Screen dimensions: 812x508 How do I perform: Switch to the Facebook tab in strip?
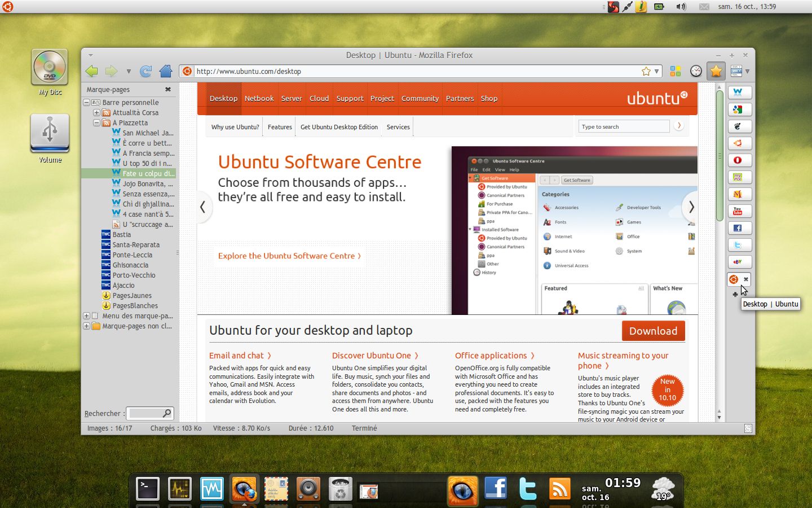coord(739,228)
